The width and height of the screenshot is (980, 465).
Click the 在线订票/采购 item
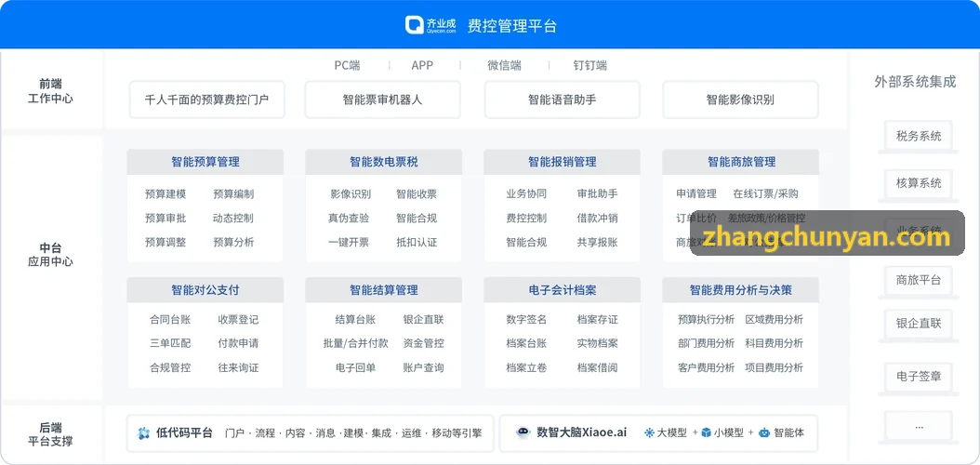pyautogui.click(x=765, y=194)
